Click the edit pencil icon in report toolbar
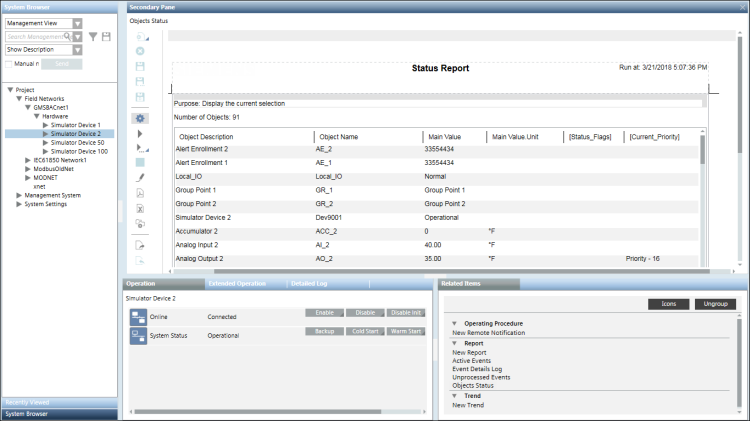Screen dimensions: 750x421 click(141, 177)
